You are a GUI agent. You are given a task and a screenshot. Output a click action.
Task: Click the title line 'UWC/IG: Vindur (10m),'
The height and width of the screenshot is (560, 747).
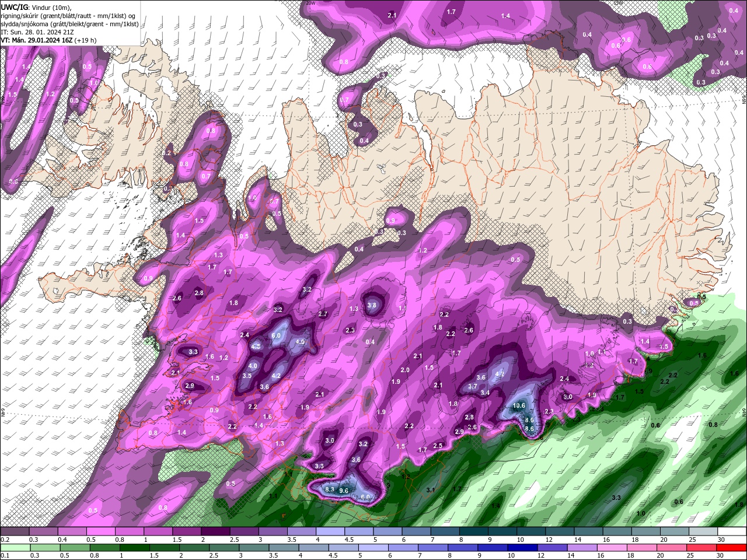(x=37, y=7)
